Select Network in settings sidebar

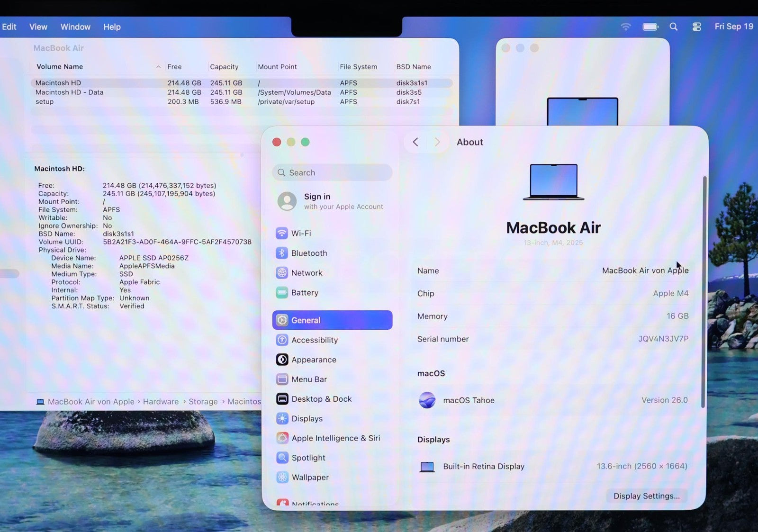pos(306,273)
